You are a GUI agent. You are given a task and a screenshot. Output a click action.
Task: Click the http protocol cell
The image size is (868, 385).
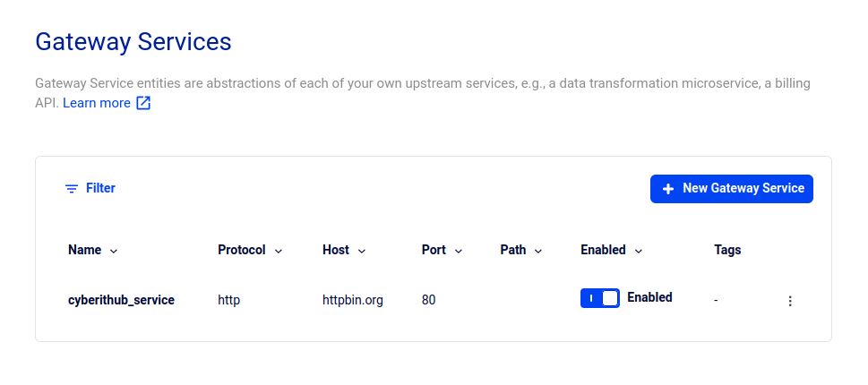click(x=228, y=300)
